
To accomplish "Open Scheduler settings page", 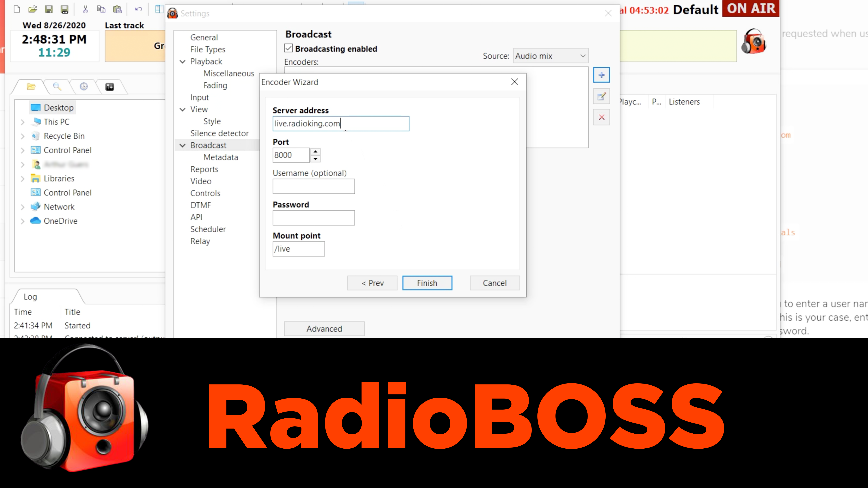I will tap(208, 229).
